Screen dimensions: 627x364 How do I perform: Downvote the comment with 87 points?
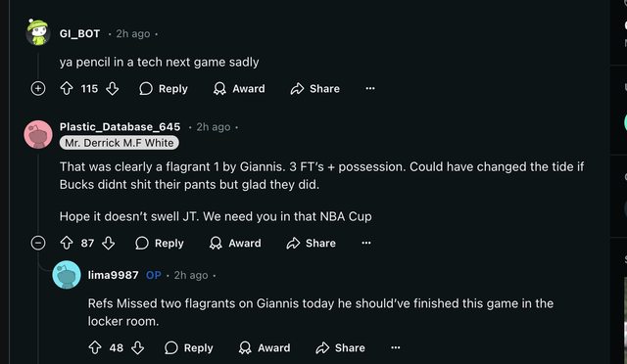[x=109, y=243]
